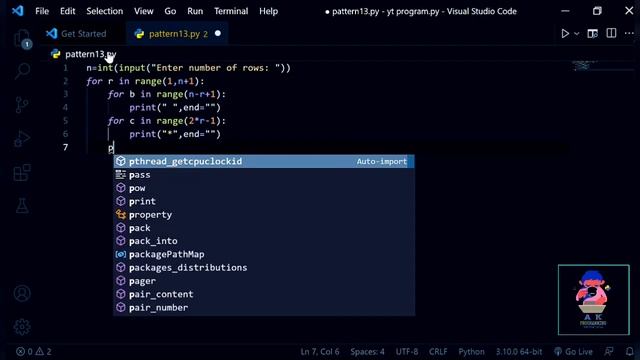The image size is (640, 360).
Task: Split the editor to the right
Action: [x=611, y=33]
